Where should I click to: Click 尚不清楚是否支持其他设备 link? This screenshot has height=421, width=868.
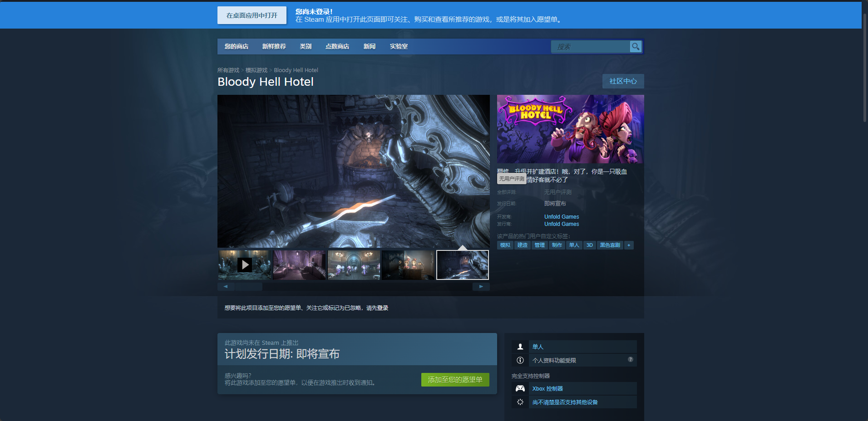click(x=565, y=402)
